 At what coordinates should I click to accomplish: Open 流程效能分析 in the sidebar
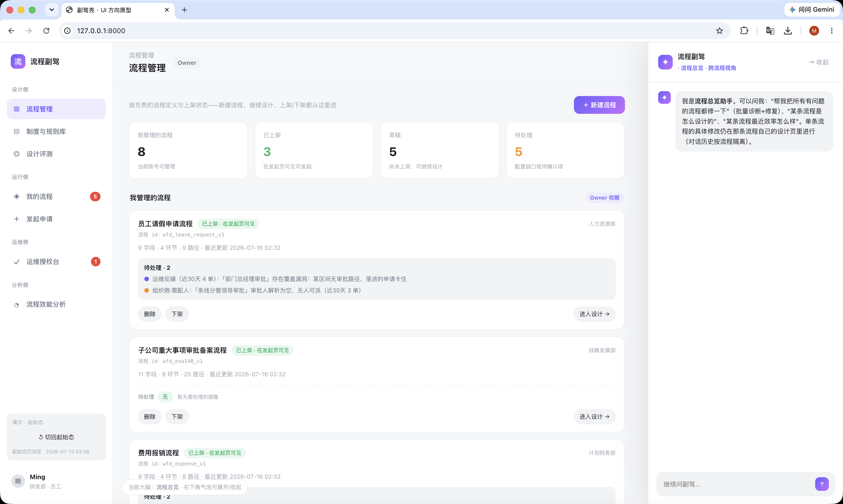56,305
